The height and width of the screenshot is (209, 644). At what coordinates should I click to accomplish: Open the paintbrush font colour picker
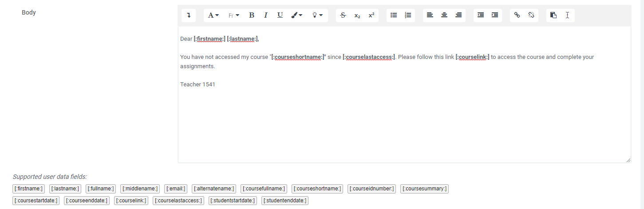[x=296, y=15]
